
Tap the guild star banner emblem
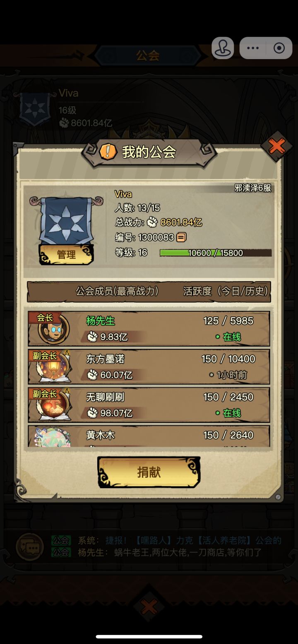(x=66, y=220)
